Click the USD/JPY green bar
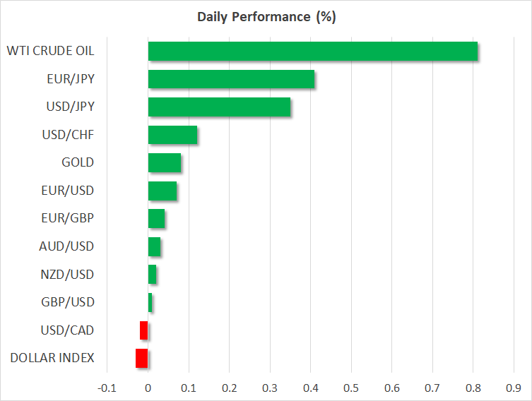The height and width of the screenshot is (401, 532). point(219,107)
